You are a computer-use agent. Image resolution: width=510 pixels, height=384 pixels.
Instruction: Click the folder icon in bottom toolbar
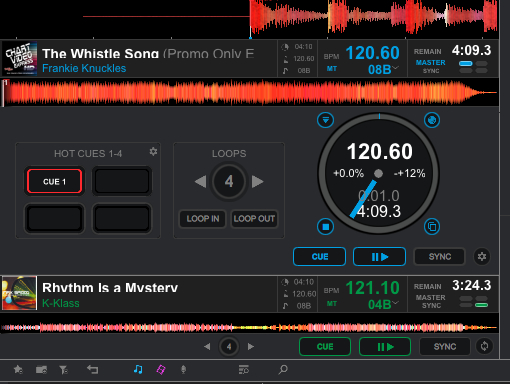(41, 369)
